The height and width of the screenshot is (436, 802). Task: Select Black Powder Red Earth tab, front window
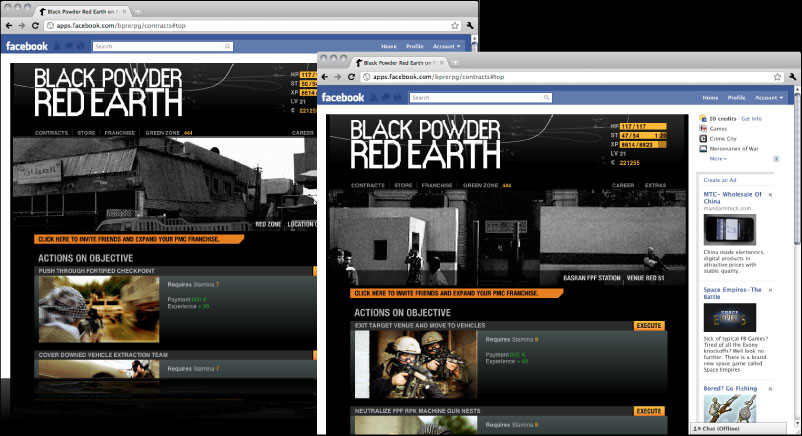[399, 63]
